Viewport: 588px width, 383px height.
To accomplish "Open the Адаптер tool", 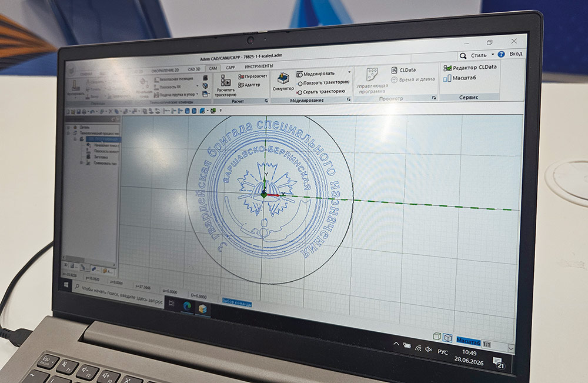I will coord(249,85).
